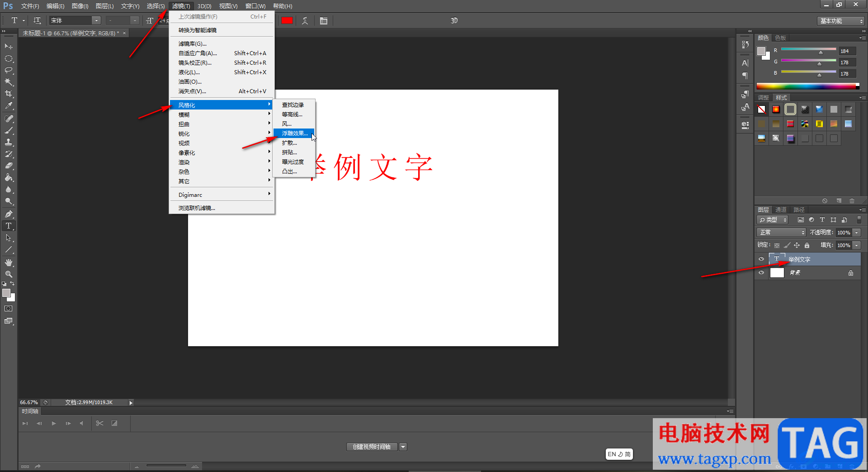Click the 背景 layer thumbnail
Screen dimensions: 868x472
(777, 273)
